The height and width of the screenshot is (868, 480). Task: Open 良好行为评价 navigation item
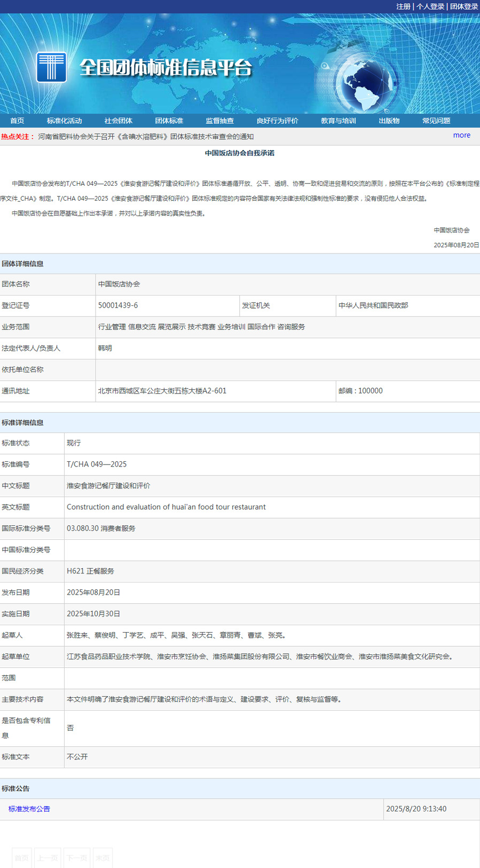(277, 121)
